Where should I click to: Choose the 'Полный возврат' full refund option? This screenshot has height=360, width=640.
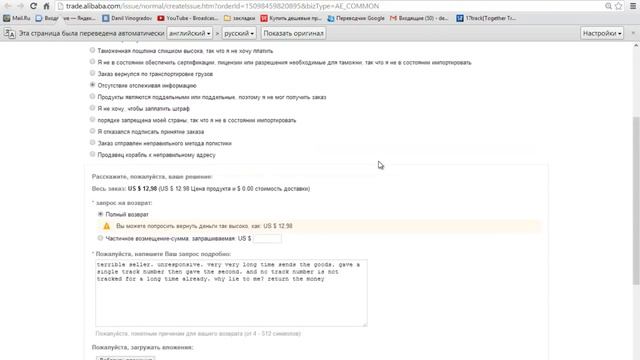pos(100,214)
